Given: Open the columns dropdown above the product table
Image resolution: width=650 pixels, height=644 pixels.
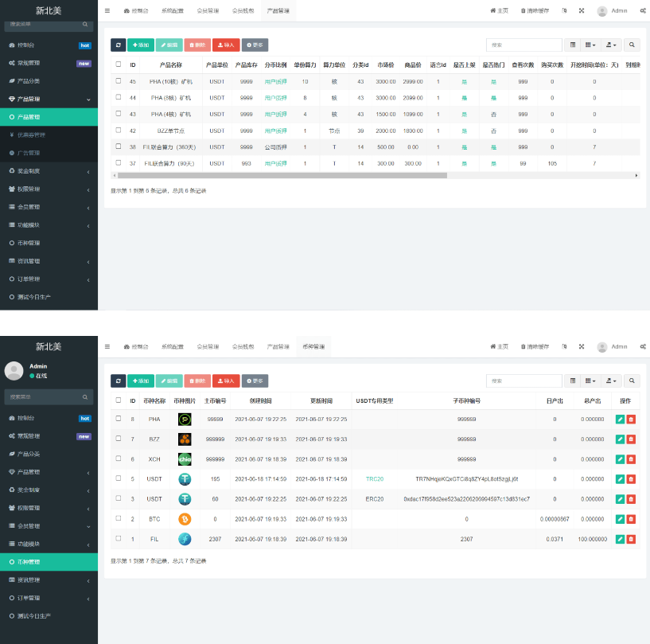Looking at the screenshot, I should (590, 46).
